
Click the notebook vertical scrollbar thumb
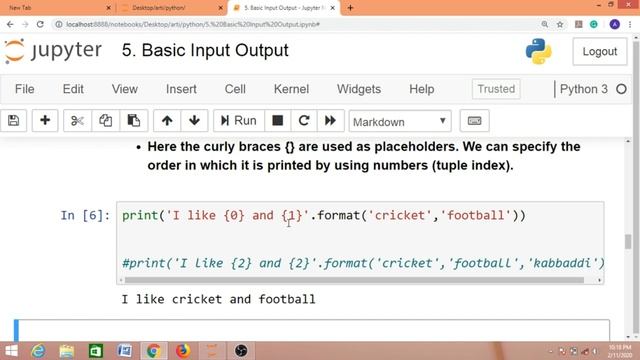[x=628, y=241]
